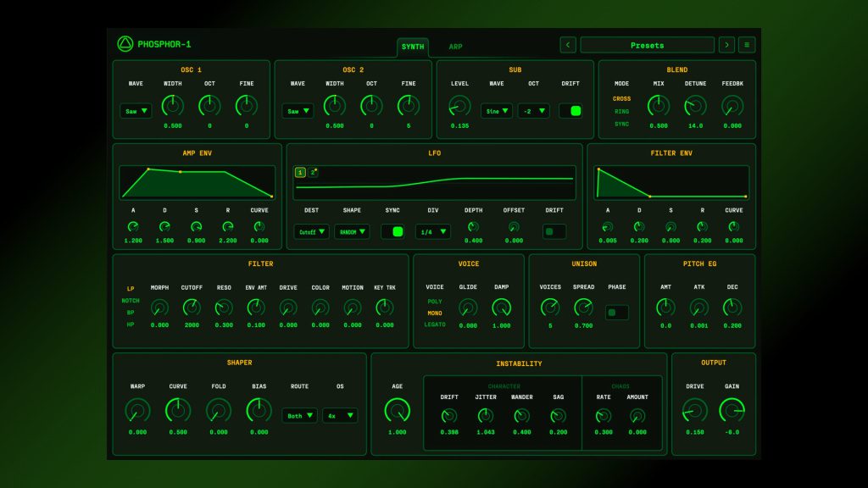Open the SUB octave -2 dropdown
868x488 pixels.
point(534,111)
